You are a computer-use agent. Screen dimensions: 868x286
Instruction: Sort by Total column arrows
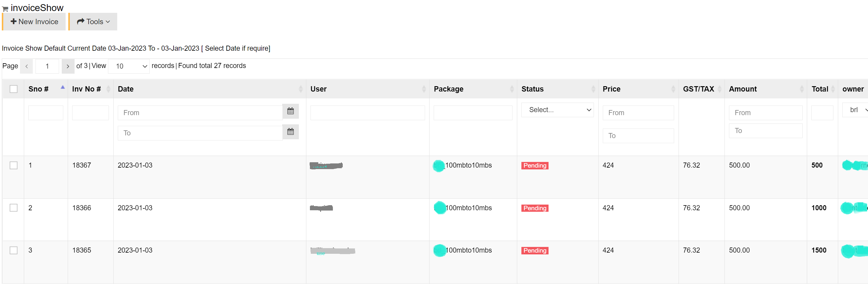833,89
